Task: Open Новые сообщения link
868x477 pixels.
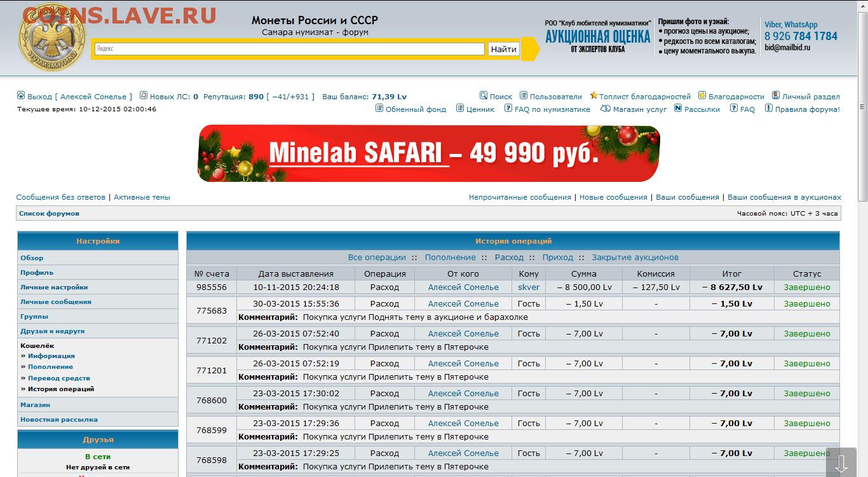Action: click(x=613, y=197)
